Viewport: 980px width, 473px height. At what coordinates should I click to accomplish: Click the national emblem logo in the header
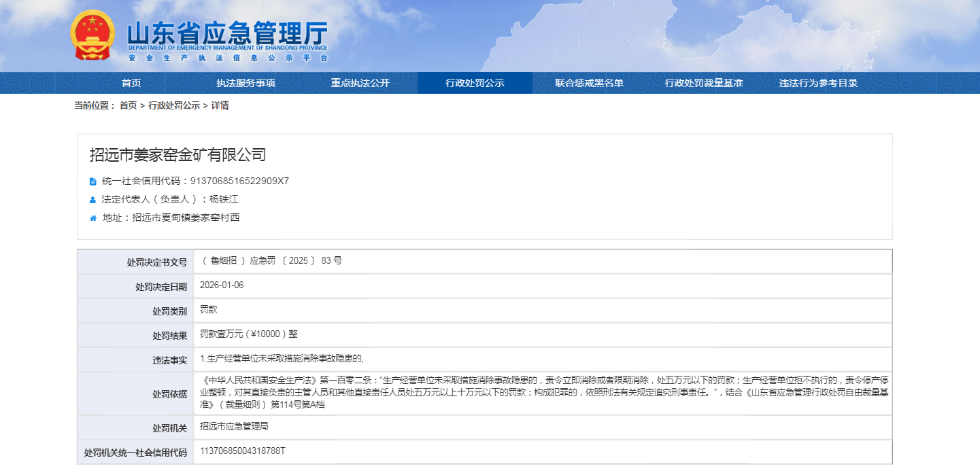(x=93, y=35)
